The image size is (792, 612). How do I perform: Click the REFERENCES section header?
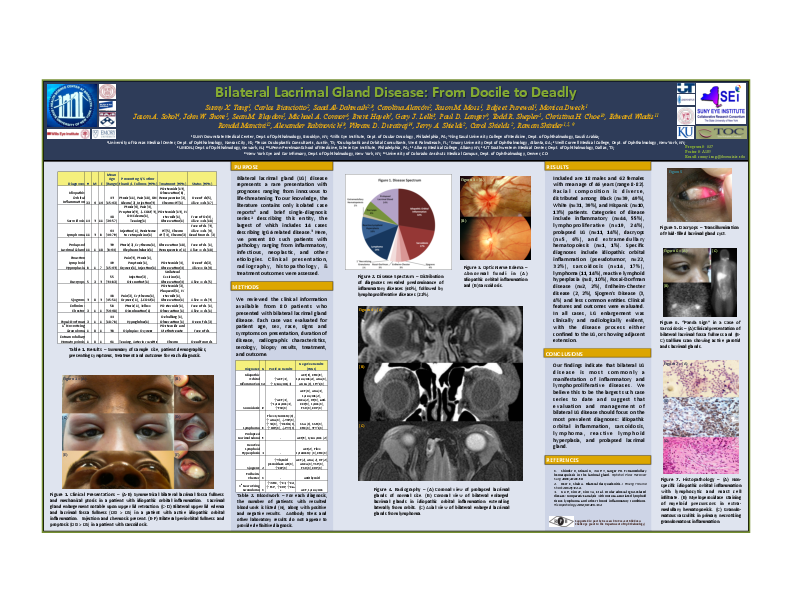pyautogui.click(x=562, y=458)
